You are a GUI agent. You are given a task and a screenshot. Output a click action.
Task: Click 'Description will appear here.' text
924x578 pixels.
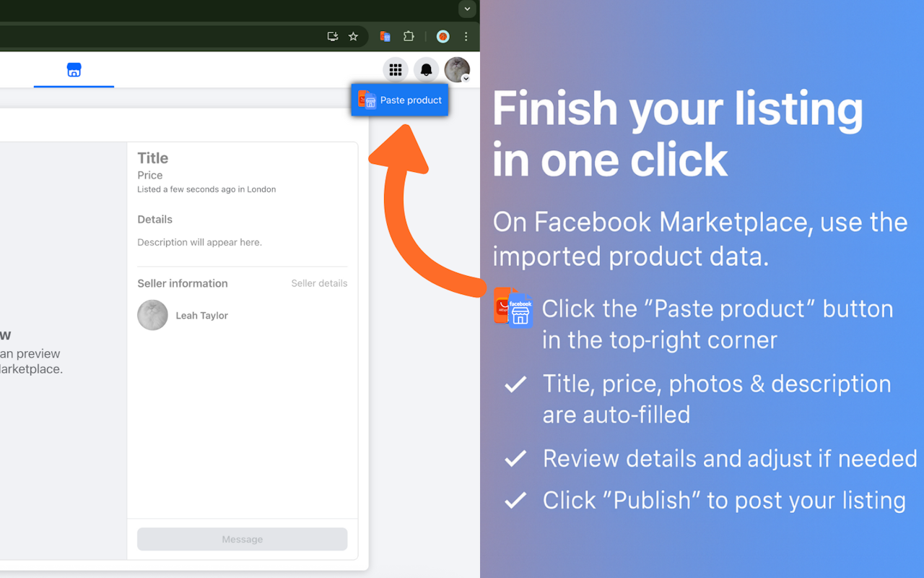200,242
